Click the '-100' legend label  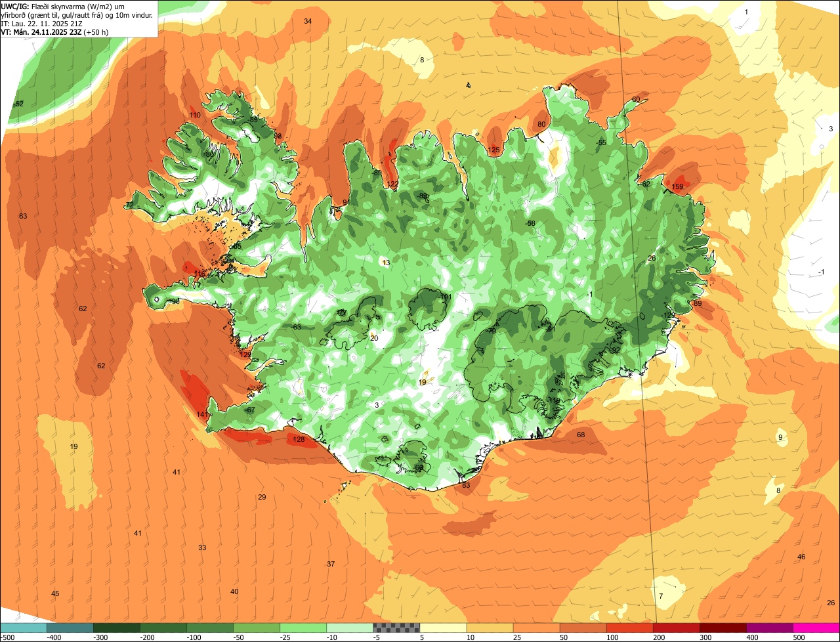[194, 637]
